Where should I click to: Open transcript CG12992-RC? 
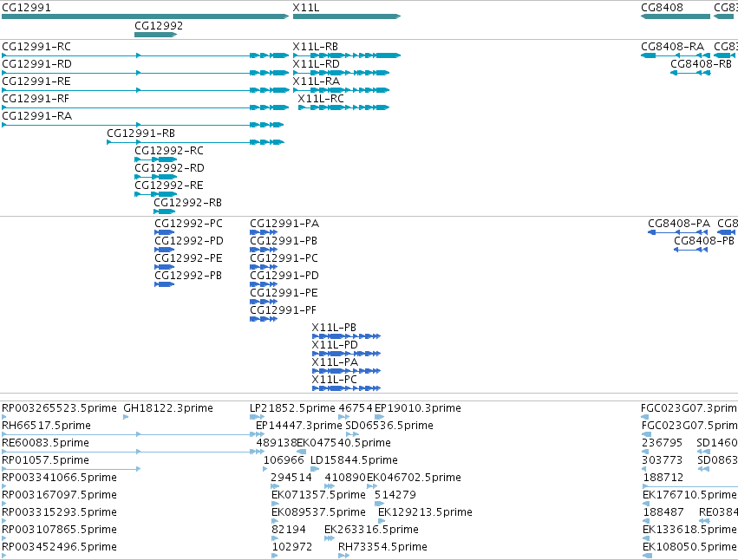169,151
